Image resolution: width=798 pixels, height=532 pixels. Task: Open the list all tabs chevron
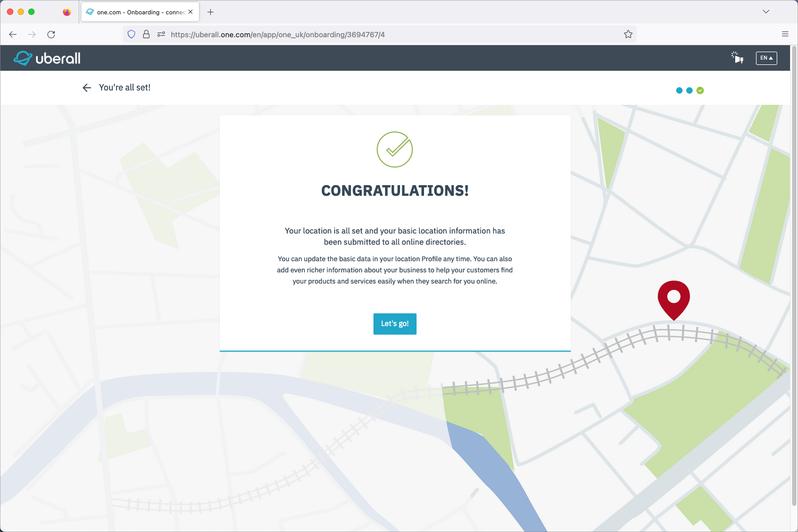pyautogui.click(x=766, y=12)
